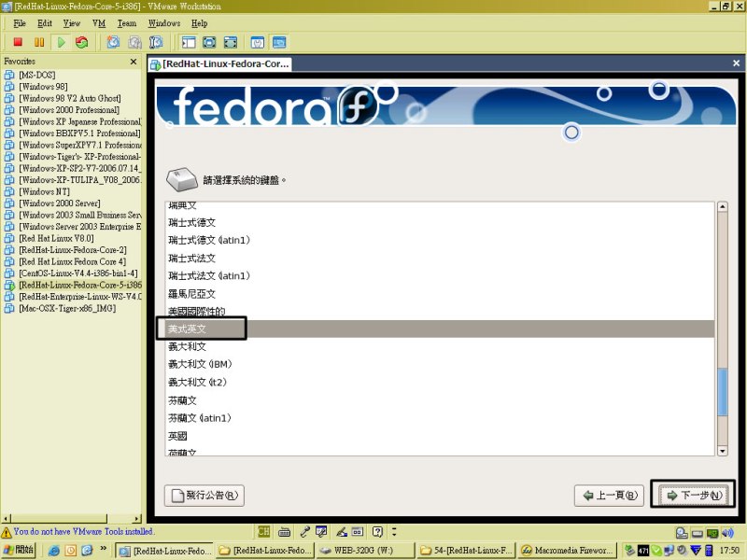The height and width of the screenshot is (560, 747).
Task: Select [Red Hat Linux V8.0] in Favorites
Action: pyautogui.click(x=56, y=238)
